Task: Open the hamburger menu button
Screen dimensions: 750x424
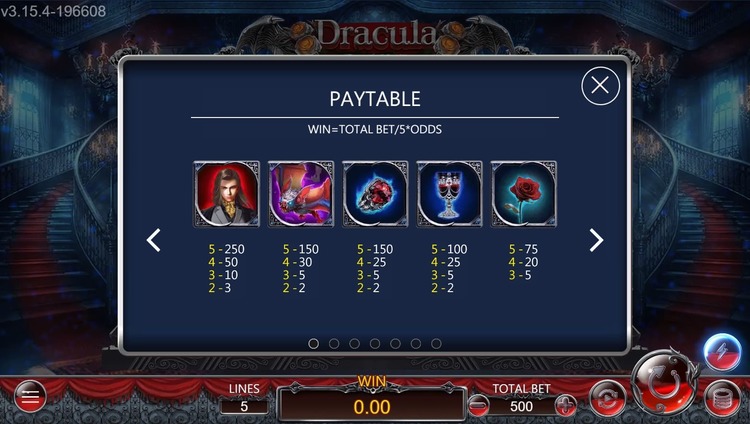Action: (x=30, y=396)
